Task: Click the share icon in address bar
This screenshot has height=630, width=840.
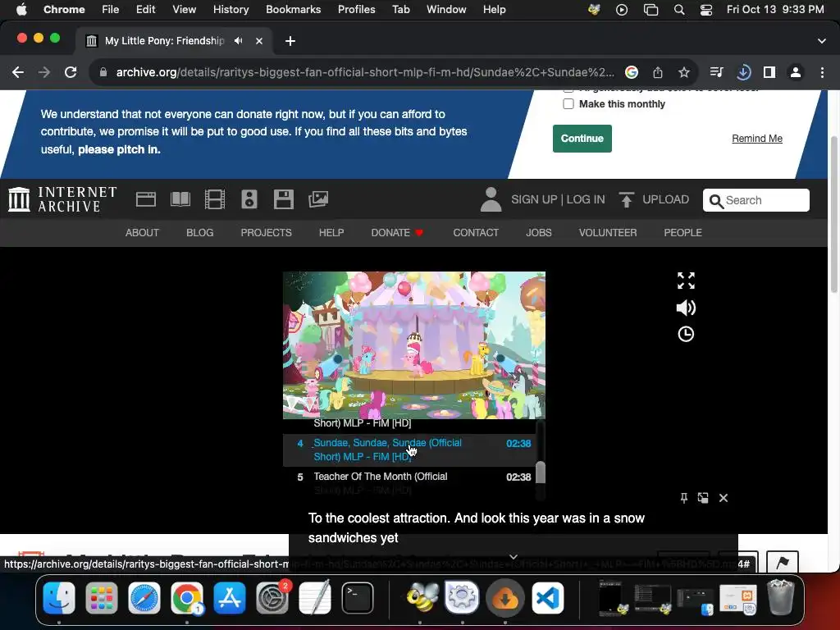Action: pyautogui.click(x=658, y=72)
